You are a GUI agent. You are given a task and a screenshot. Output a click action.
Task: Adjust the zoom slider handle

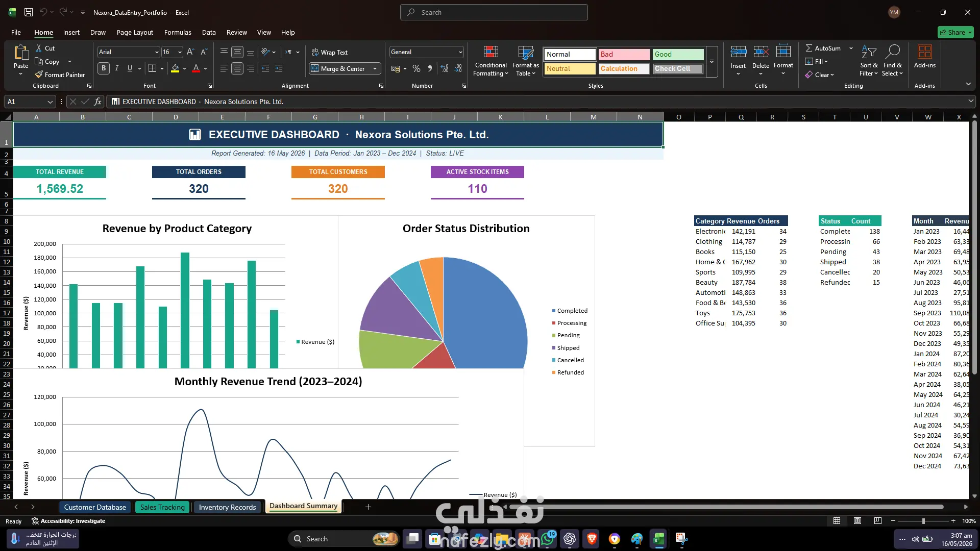pos(923,521)
